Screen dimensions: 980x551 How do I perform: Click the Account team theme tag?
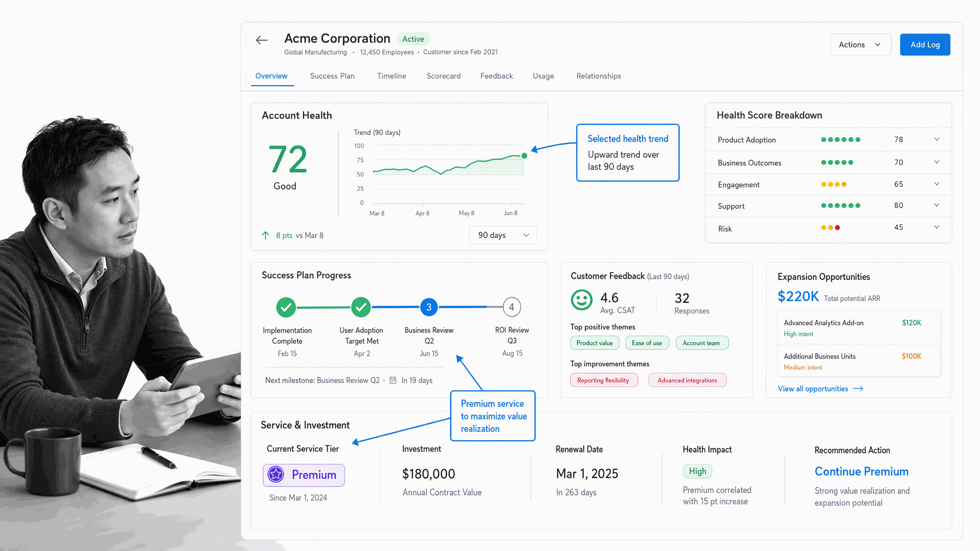[702, 343]
